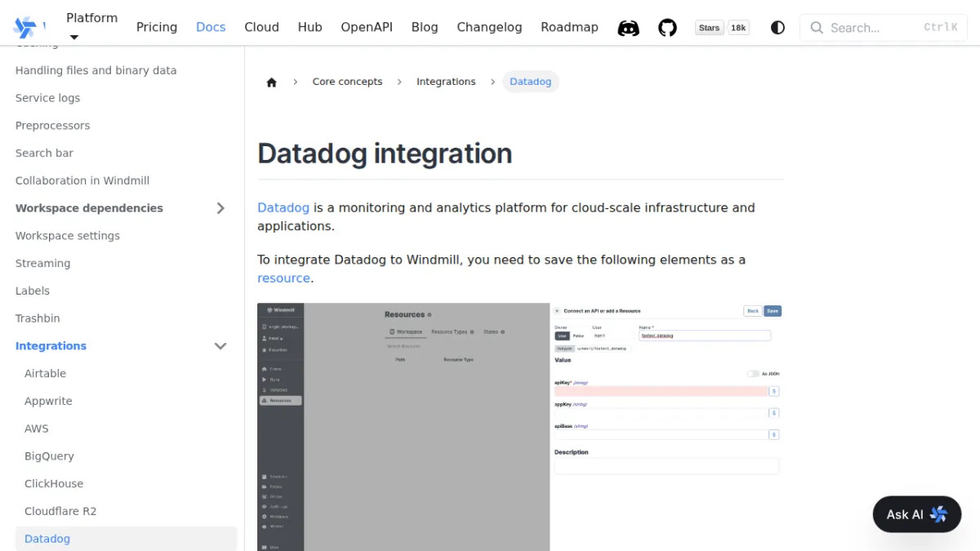Open Cloudflare R2 integration page
The width and height of the screenshot is (980, 551).
(x=60, y=511)
